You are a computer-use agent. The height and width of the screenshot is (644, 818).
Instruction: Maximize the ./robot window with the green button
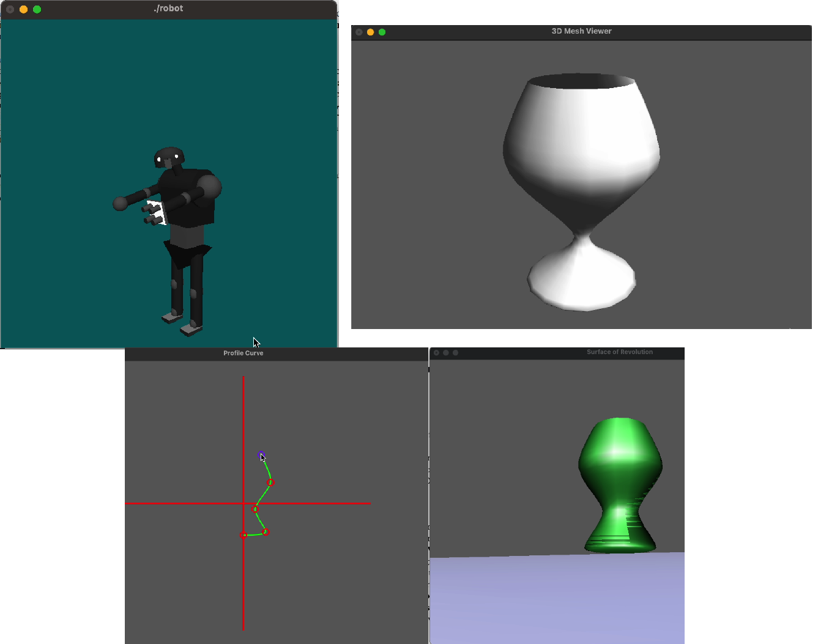coord(37,9)
